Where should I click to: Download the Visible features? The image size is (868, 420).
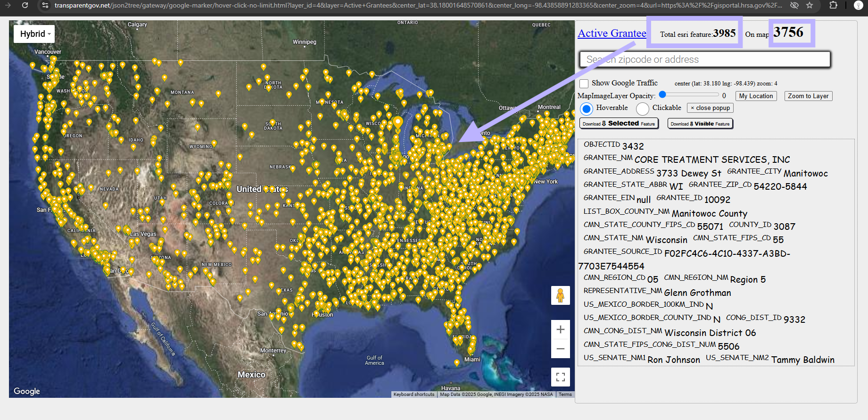click(x=700, y=124)
